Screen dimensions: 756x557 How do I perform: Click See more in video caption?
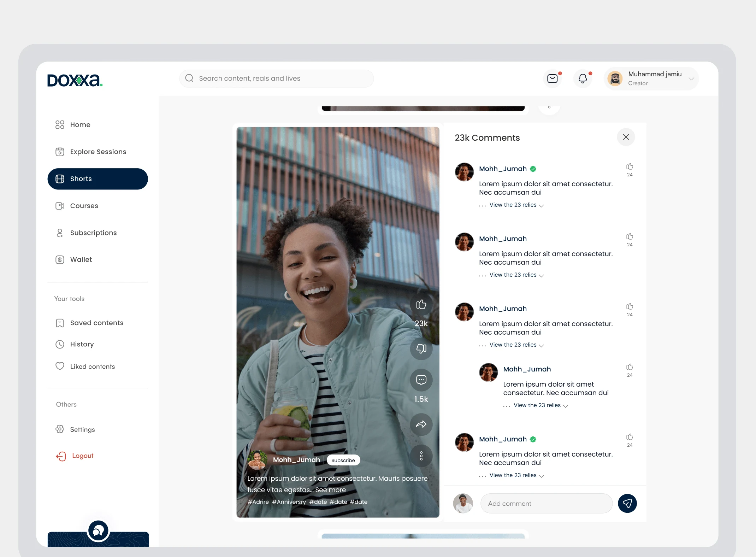click(330, 490)
